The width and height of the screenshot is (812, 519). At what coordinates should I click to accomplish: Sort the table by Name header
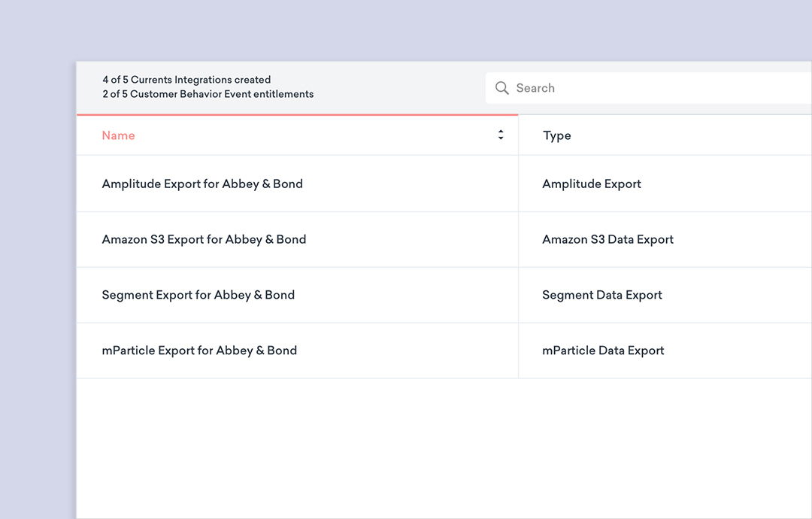118,135
